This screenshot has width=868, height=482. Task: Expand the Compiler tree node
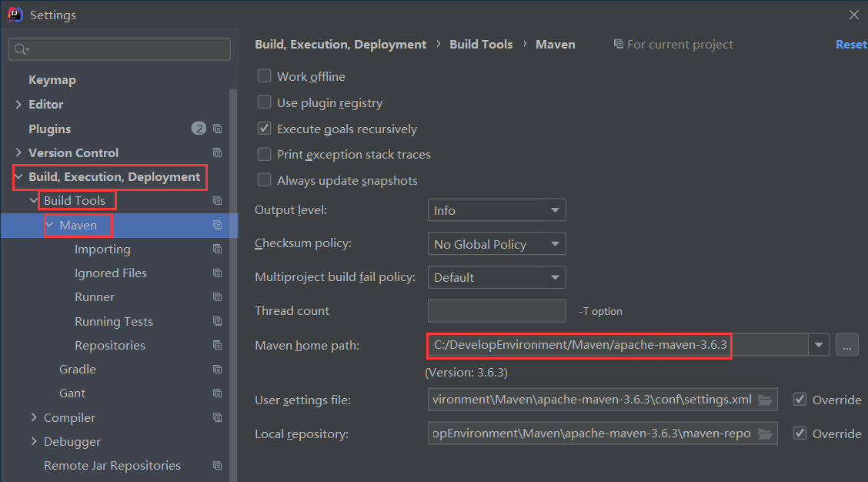pyautogui.click(x=34, y=417)
